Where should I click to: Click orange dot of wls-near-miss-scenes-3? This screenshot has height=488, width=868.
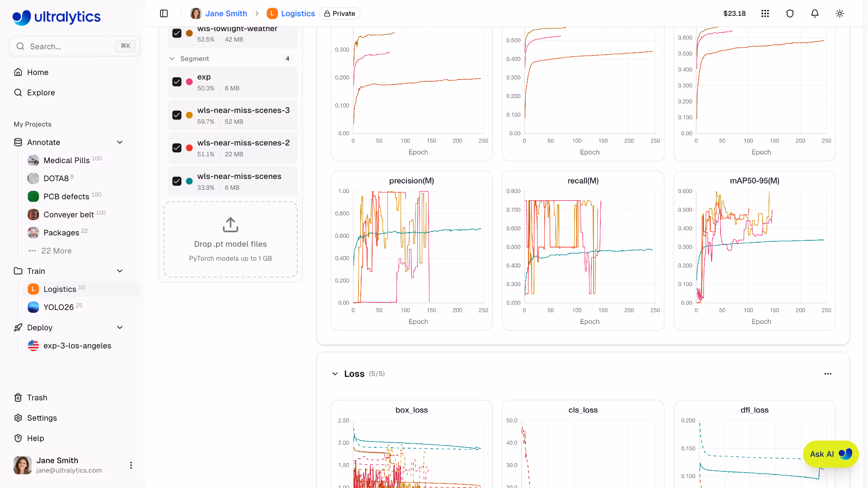click(x=189, y=115)
